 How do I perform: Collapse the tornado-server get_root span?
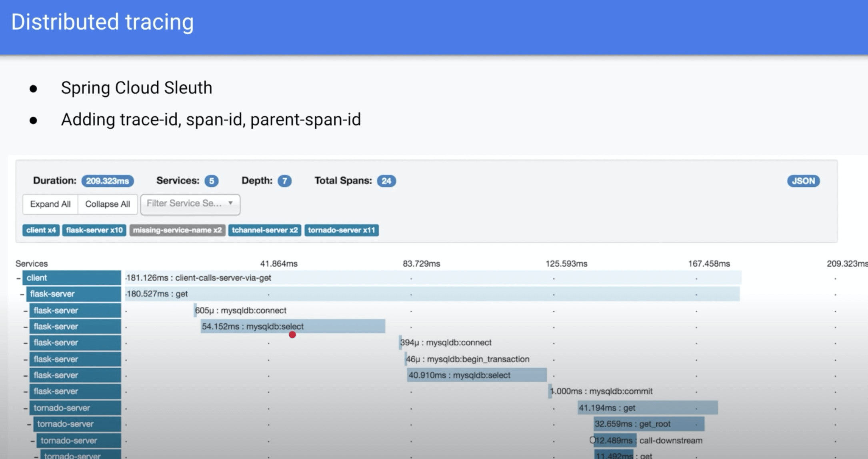click(x=29, y=424)
